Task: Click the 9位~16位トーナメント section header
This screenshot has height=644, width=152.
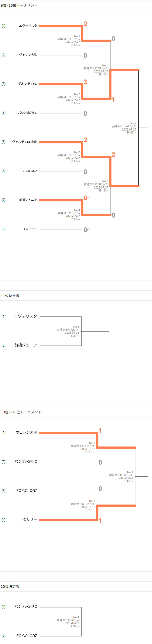Action: pos(19,5)
